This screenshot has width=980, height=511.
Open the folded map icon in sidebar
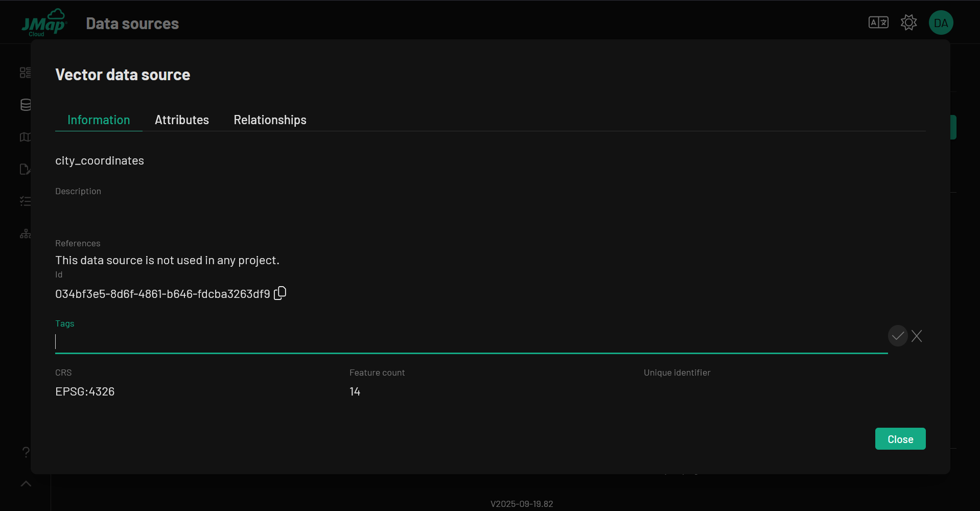pos(25,137)
